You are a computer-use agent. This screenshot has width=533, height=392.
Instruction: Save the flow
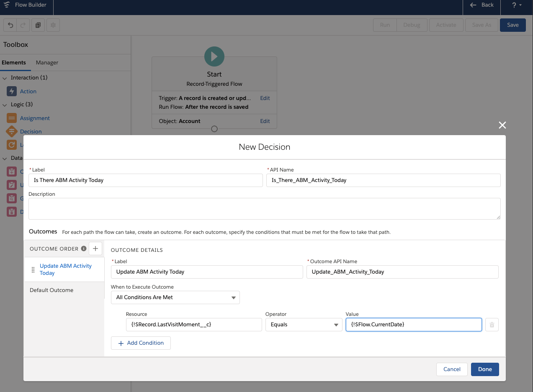point(513,25)
